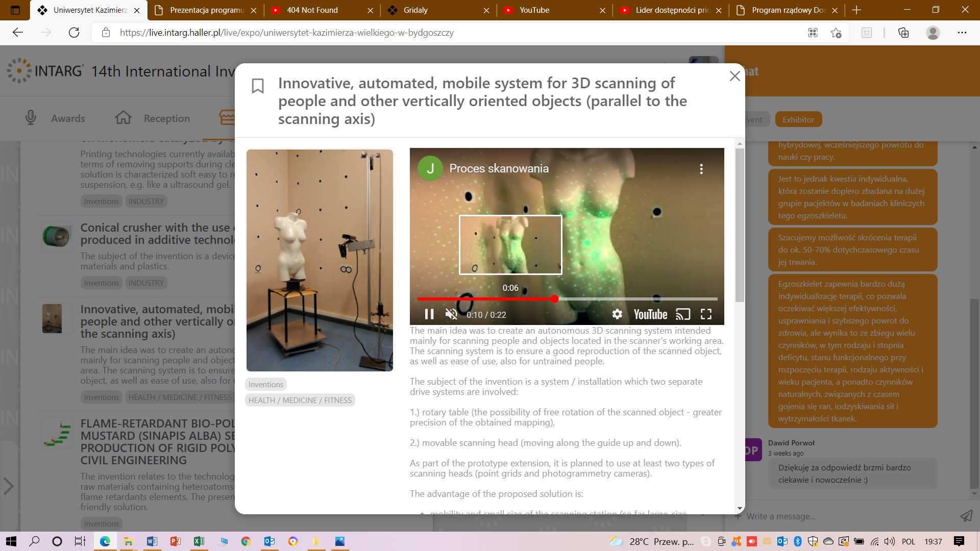Open the Awards section
Viewport: 980px width, 551px height.
coord(55,118)
